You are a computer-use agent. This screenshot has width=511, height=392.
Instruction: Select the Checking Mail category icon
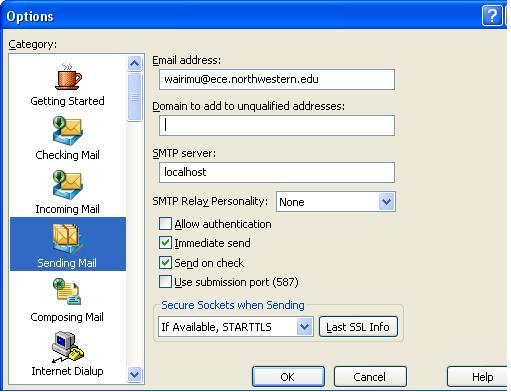tap(67, 131)
